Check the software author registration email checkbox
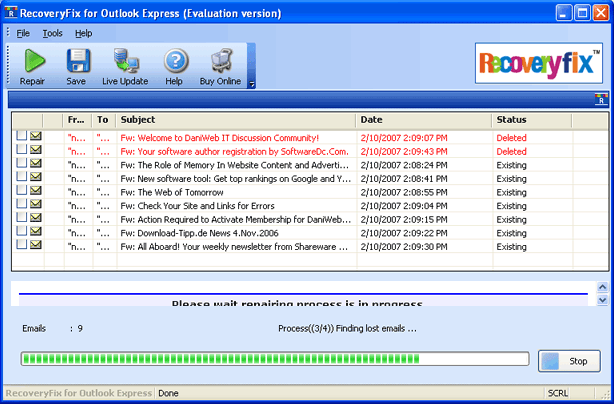The width and height of the screenshot is (614, 404). click(x=22, y=149)
